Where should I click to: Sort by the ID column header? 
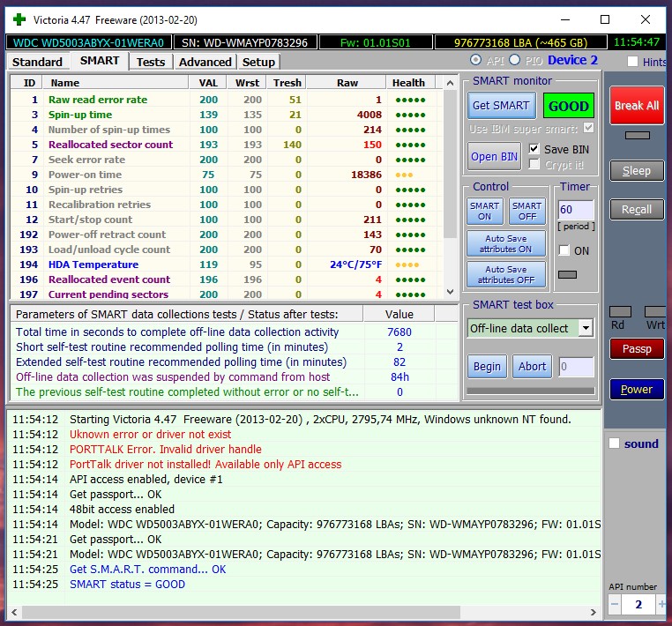26,83
